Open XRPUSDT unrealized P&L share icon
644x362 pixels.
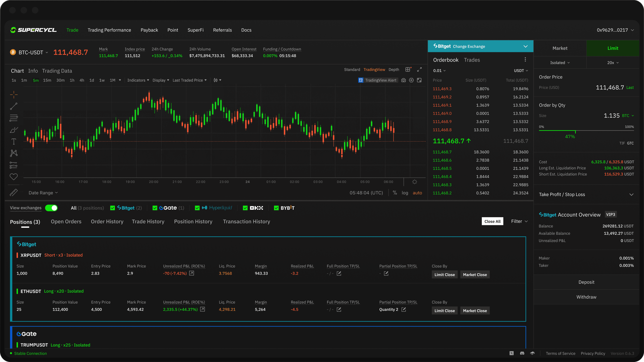tap(192, 273)
